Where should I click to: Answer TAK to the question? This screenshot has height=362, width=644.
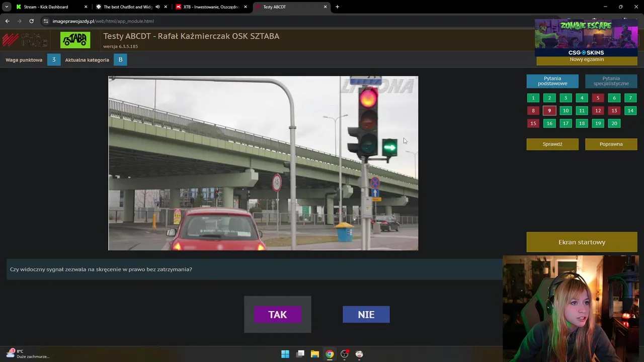(278, 314)
